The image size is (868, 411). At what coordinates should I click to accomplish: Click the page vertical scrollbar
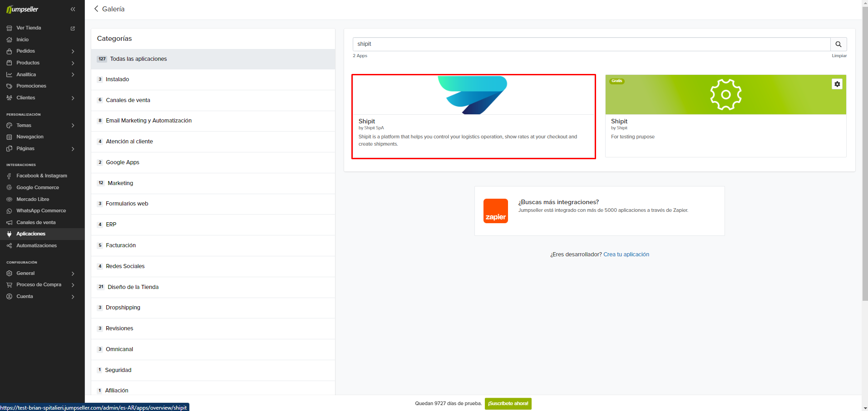[865, 154]
